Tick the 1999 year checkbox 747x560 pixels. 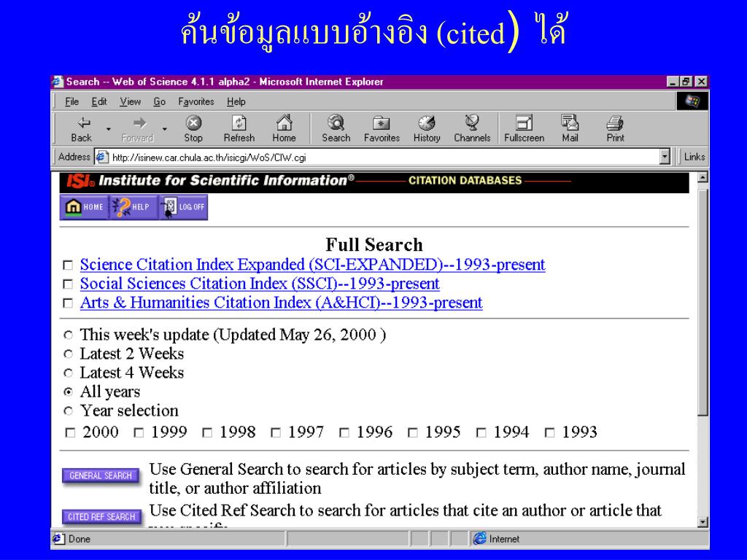[x=139, y=433]
